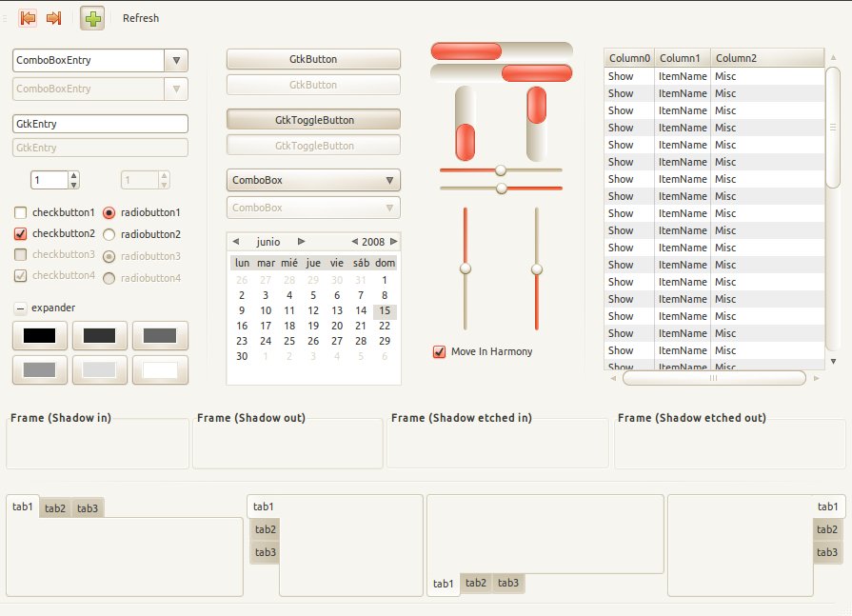Go to previous year before 2008

pyautogui.click(x=354, y=241)
